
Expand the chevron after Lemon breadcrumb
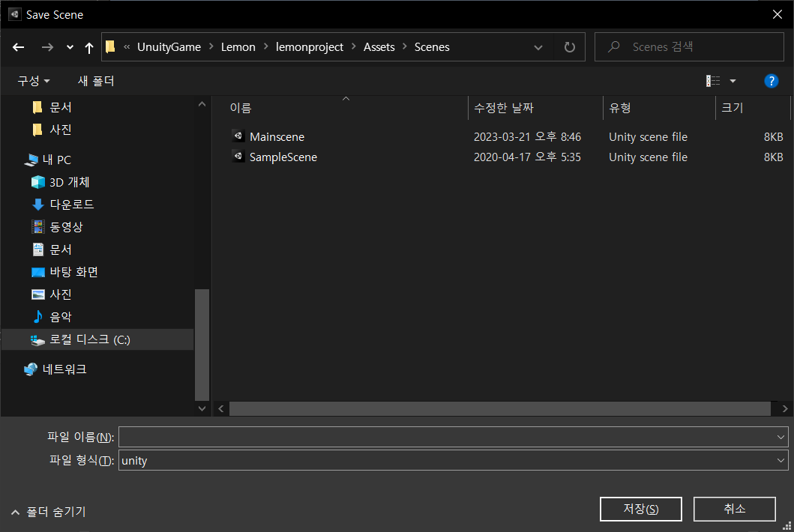tap(266, 46)
